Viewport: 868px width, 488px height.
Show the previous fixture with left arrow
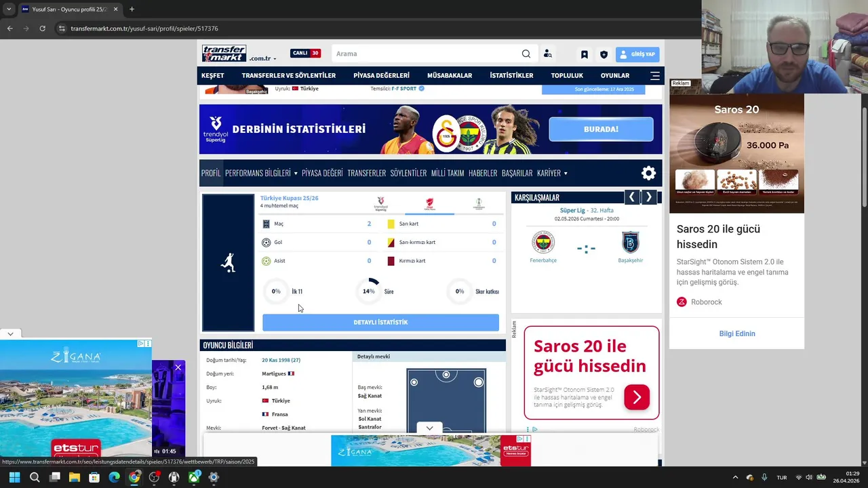632,197
